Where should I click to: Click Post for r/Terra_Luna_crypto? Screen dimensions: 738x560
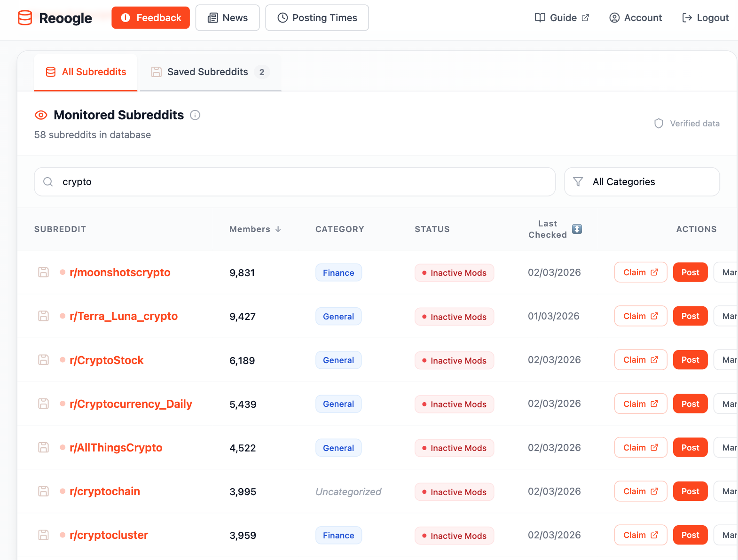pyautogui.click(x=691, y=316)
